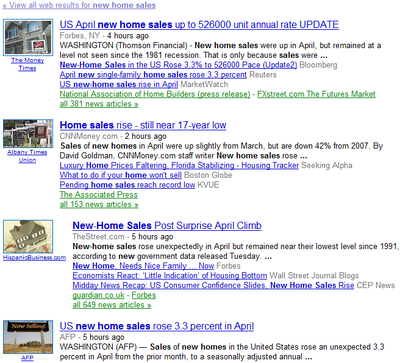Open 'Midday News Recap: US Consumer Confidence Slides' link
Image resolution: width=400 pixels, height=363 pixels.
[x=213, y=285]
